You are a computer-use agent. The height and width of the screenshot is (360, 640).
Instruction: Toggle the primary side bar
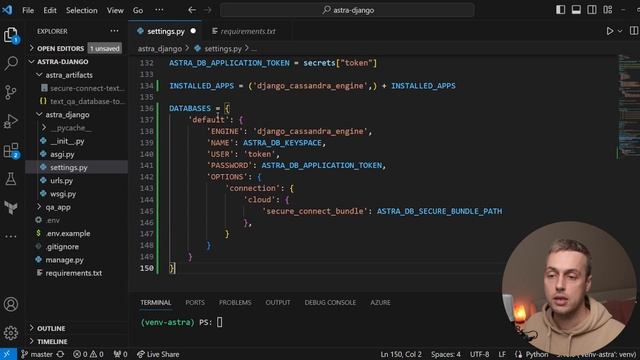560,10
